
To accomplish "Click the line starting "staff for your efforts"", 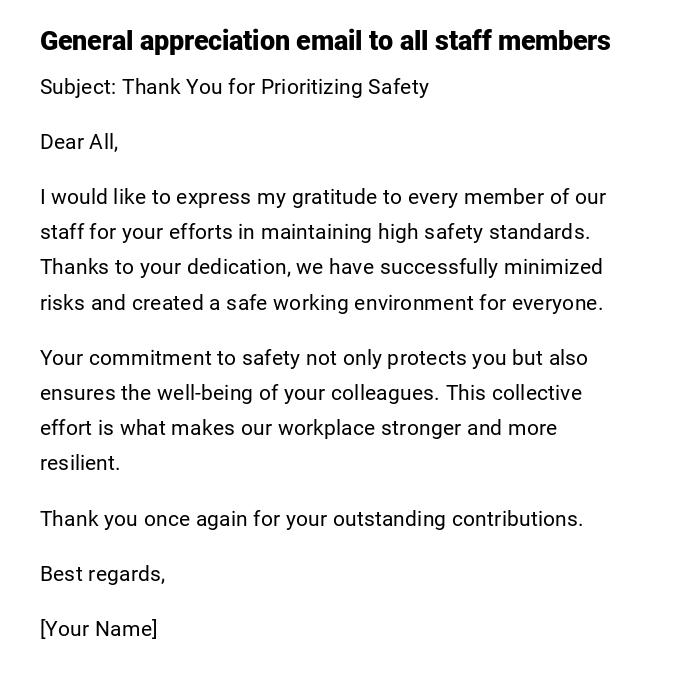I will click(315, 232).
